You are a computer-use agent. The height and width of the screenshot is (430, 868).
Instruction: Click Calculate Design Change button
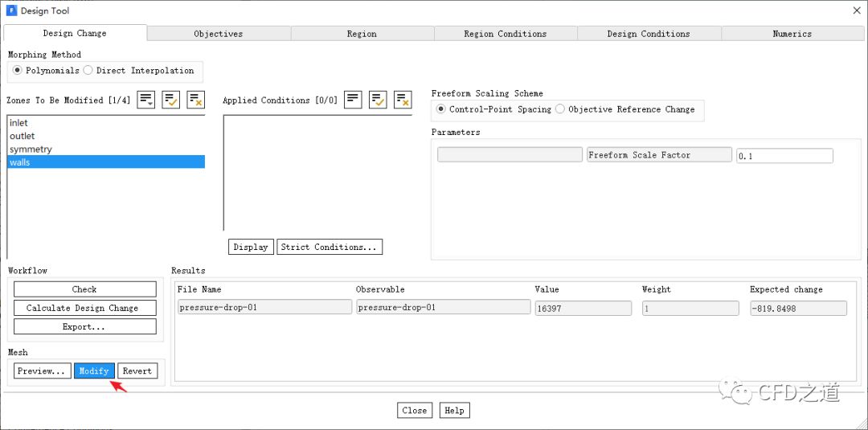pyautogui.click(x=84, y=309)
